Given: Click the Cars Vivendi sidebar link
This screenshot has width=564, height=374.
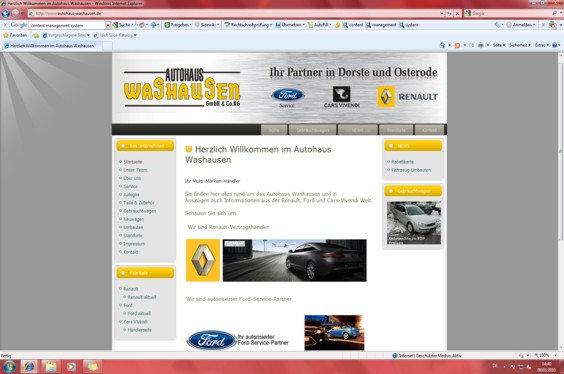Looking at the screenshot, I should 135,322.
